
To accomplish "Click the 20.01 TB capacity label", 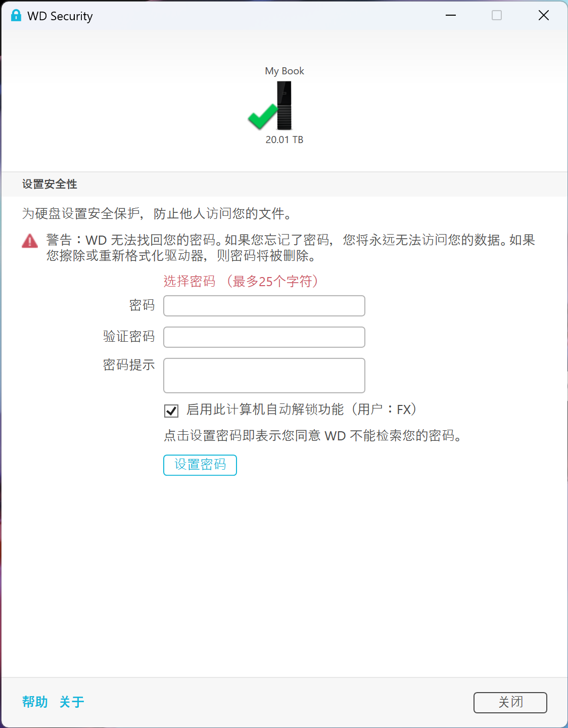I will [x=285, y=140].
